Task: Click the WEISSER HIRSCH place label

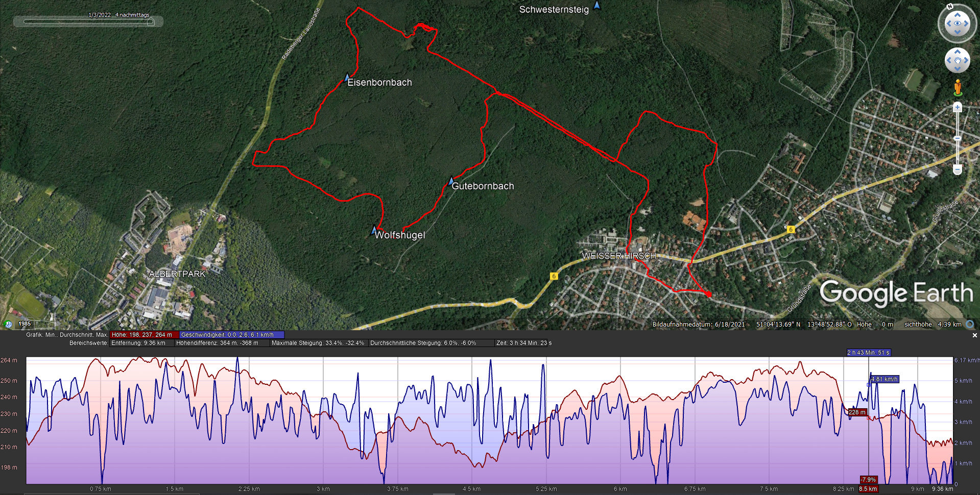Action: point(619,256)
